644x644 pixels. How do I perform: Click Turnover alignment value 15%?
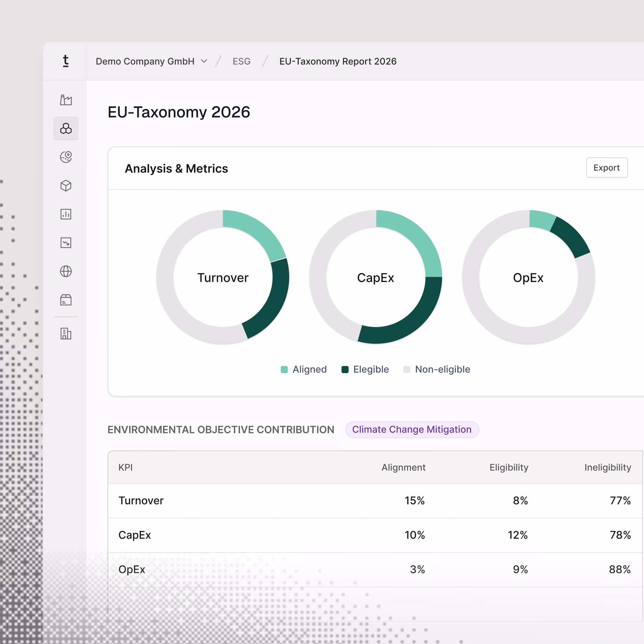pos(415,501)
